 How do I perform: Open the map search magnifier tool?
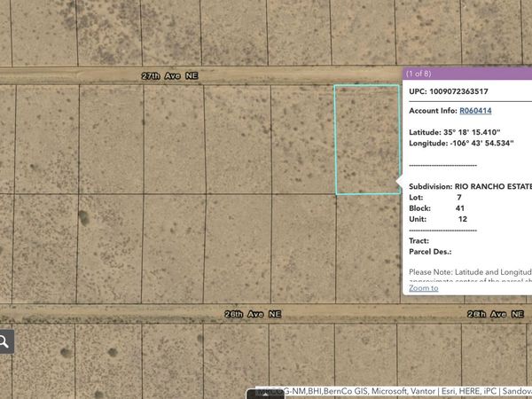pyautogui.click(x=4, y=341)
